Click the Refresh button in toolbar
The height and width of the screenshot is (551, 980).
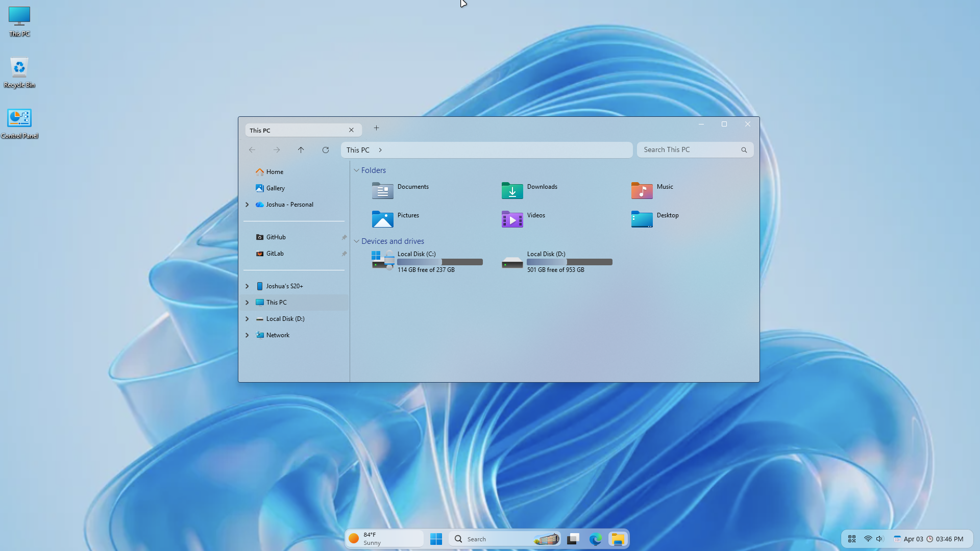[x=326, y=150]
